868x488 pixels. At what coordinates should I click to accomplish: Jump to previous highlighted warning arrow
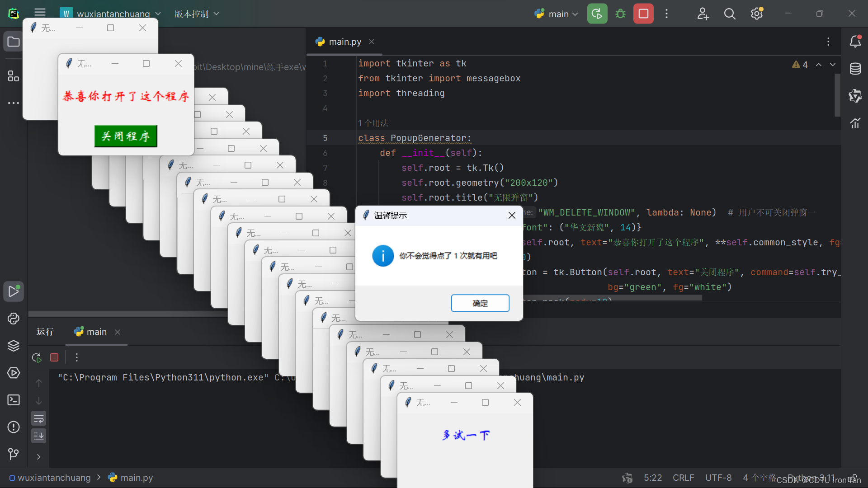(819, 65)
